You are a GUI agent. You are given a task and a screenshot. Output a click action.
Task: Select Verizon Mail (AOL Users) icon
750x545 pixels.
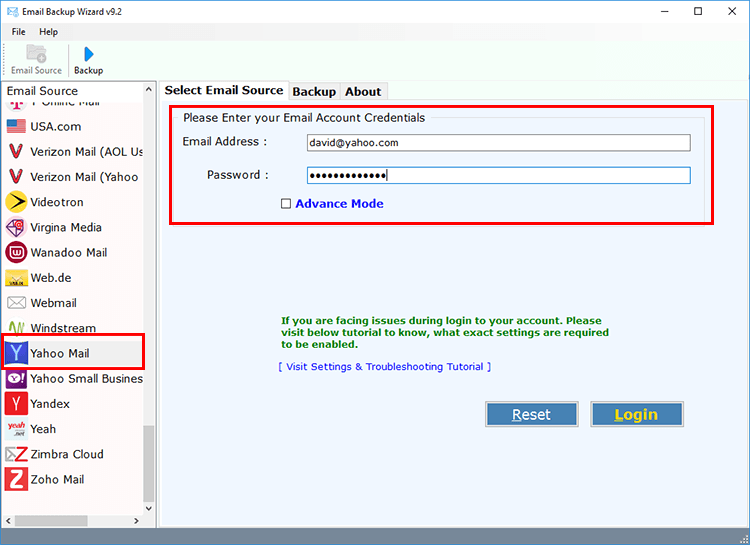(16, 151)
